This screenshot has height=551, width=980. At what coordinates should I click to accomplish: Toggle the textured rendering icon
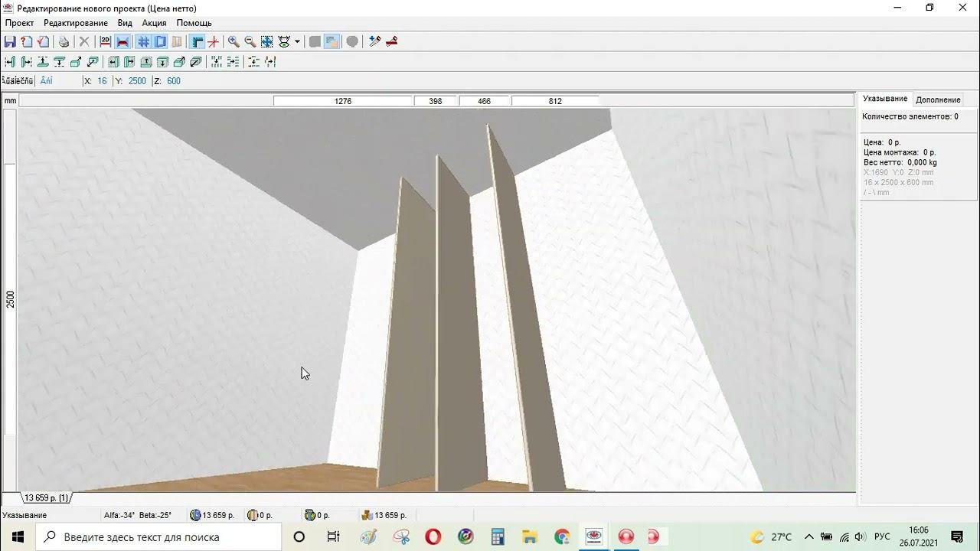pos(332,41)
